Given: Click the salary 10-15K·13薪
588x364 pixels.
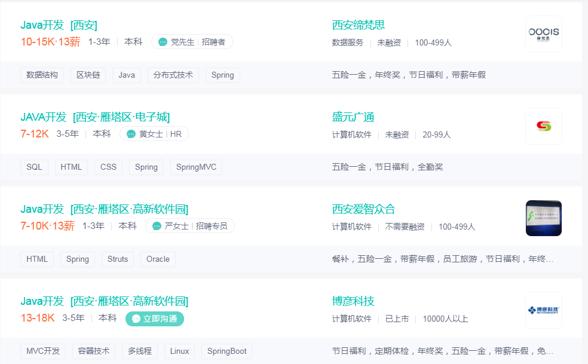Looking at the screenshot, I should pos(51,42).
